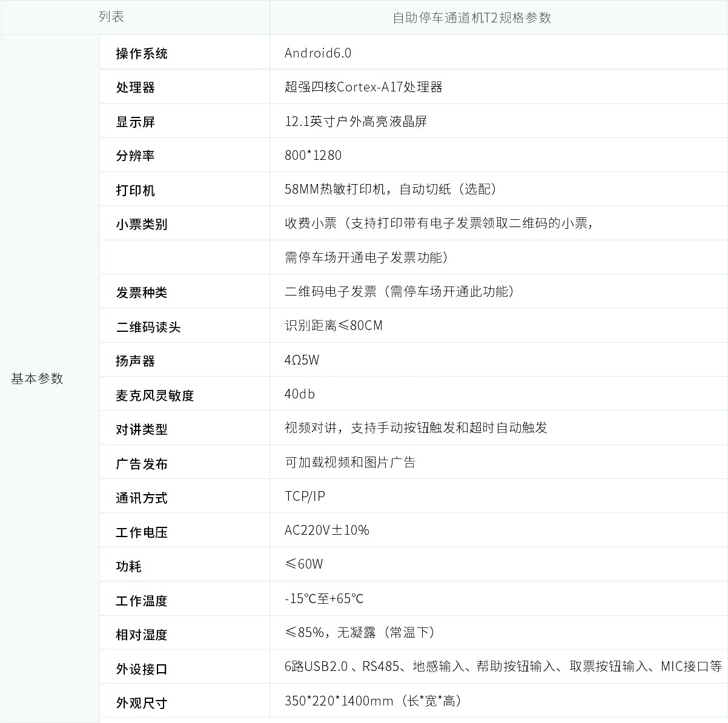The width and height of the screenshot is (728, 723).
Task: Select the -15℃至+65℃ temperature value
Action: 324,598
